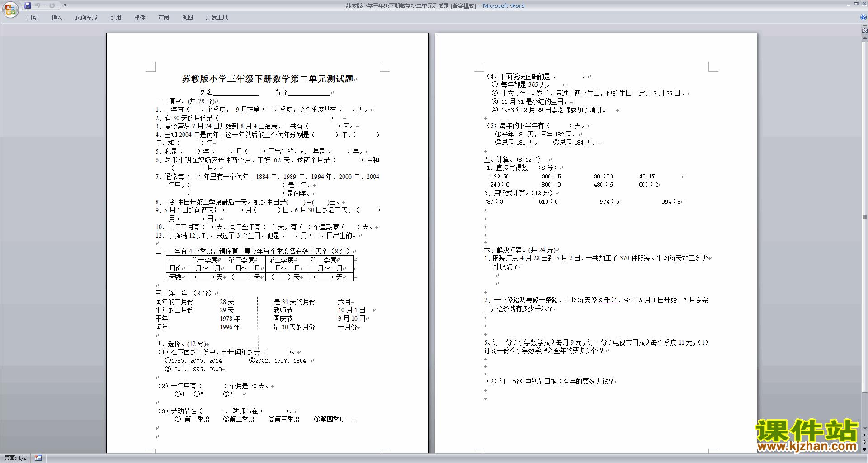Click the vertical scrollbar thumb
868x463 pixels.
[x=864, y=218]
